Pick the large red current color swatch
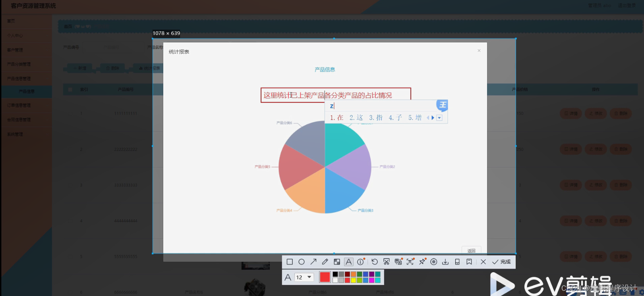 [x=325, y=277]
